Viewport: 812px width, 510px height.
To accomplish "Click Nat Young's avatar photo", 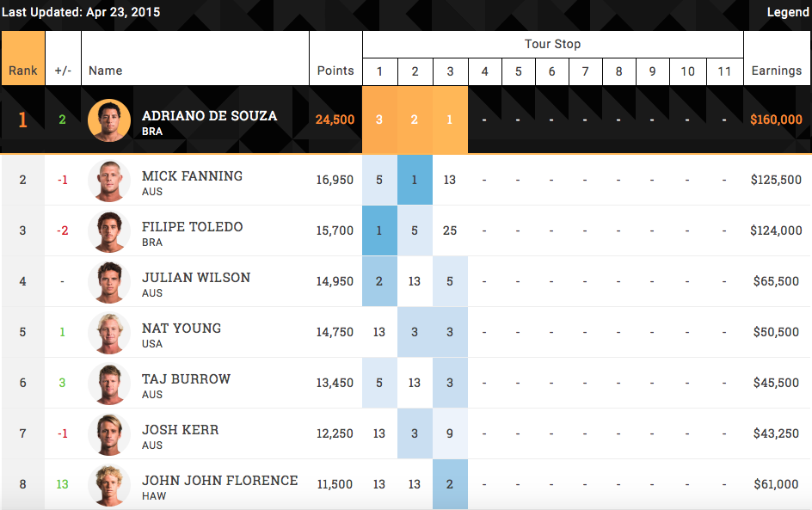I will 109,333.
